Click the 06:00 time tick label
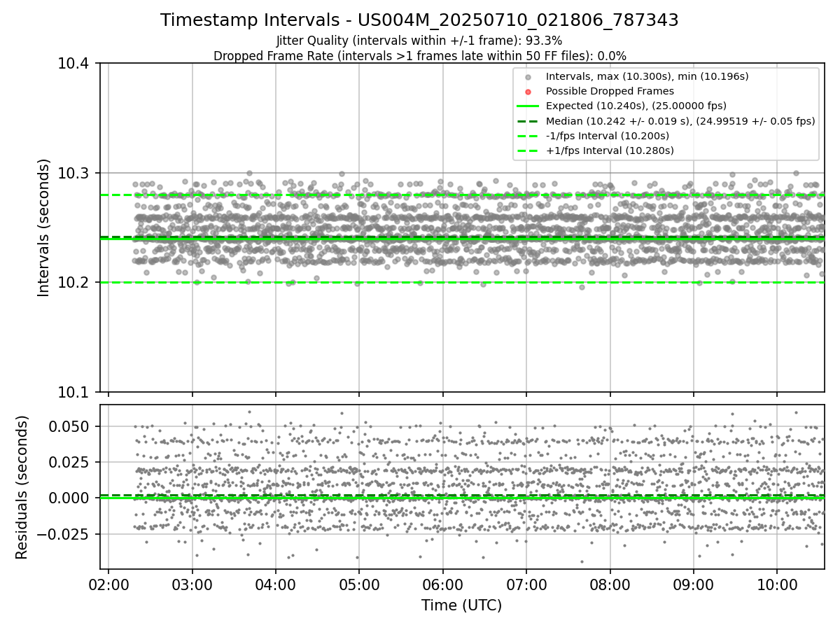The height and width of the screenshot is (630, 840). 442,584
